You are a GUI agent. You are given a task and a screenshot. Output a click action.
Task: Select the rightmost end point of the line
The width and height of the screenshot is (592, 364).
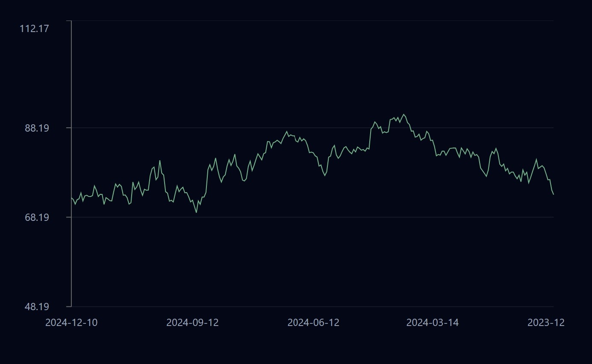[x=554, y=195]
